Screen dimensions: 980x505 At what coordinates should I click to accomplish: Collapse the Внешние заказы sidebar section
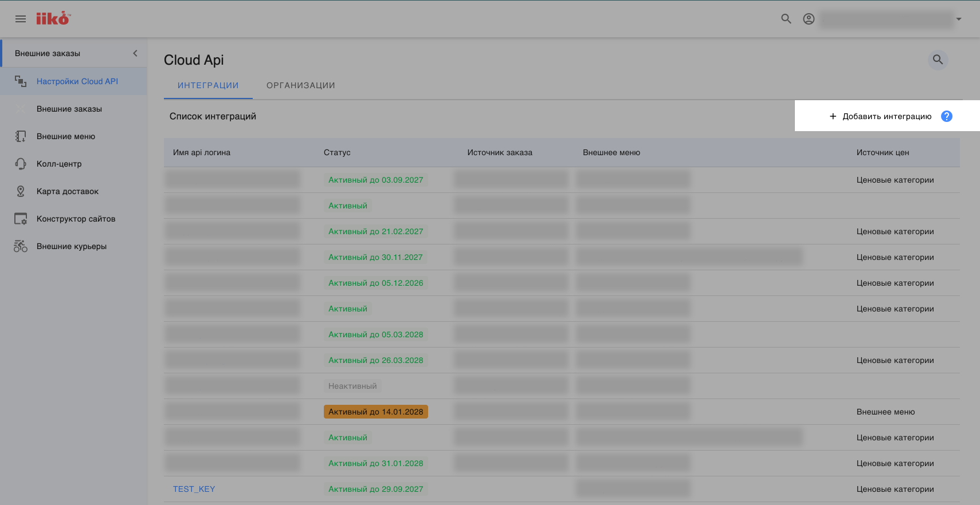click(x=135, y=53)
